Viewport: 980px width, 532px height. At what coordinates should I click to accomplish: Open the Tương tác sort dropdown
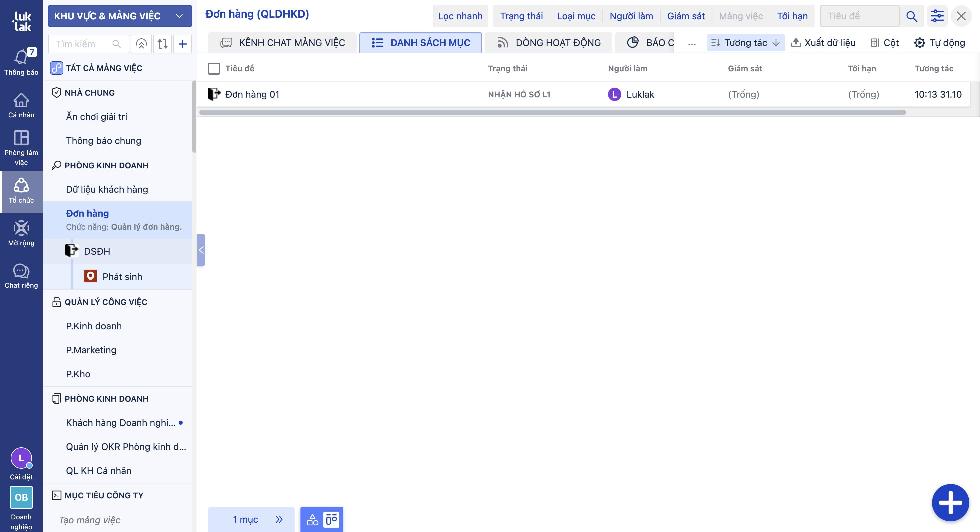[745, 43]
